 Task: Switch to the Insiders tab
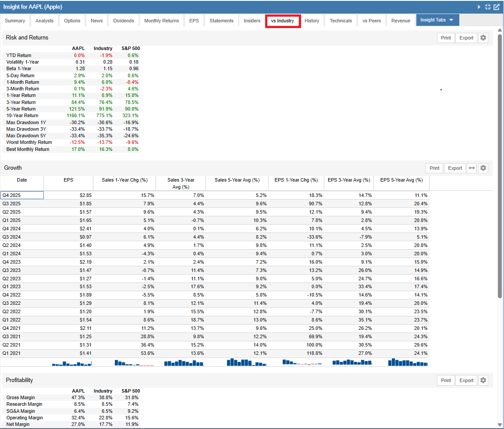click(252, 21)
